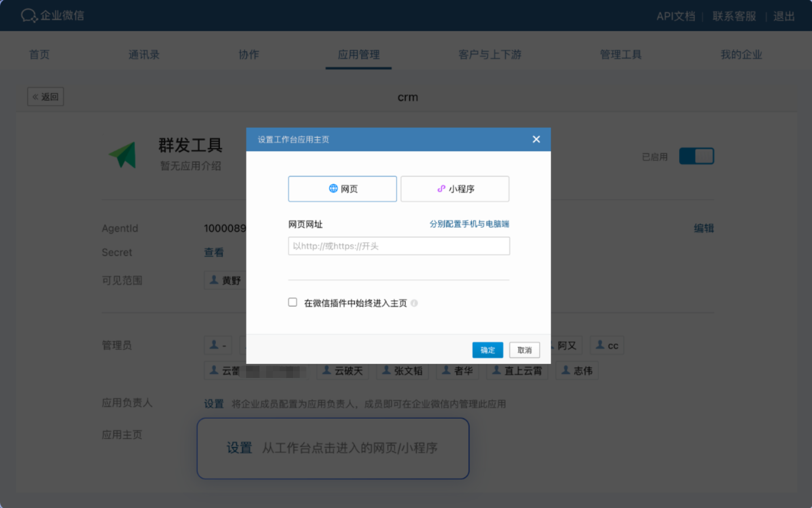Click the 网页网址 URL input field
The width and height of the screenshot is (812, 508).
[x=399, y=246]
